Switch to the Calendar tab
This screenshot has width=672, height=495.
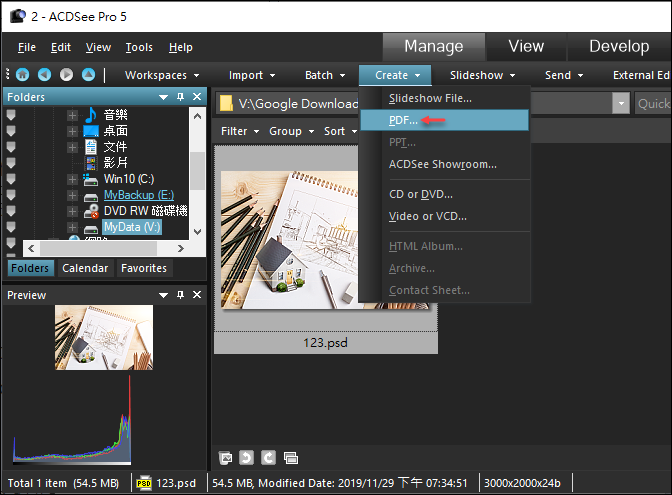click(x=85, y=268)
